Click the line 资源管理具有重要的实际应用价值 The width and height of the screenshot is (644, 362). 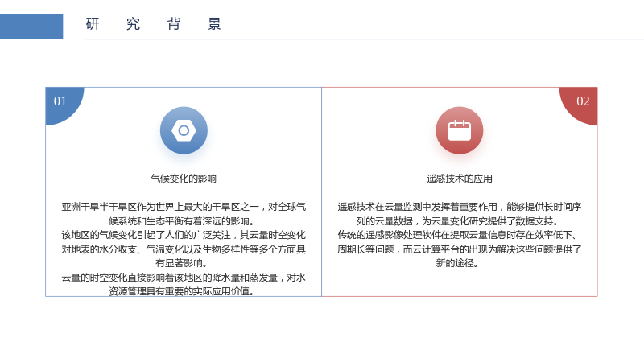pyautogui.click(x=181, y=291)
